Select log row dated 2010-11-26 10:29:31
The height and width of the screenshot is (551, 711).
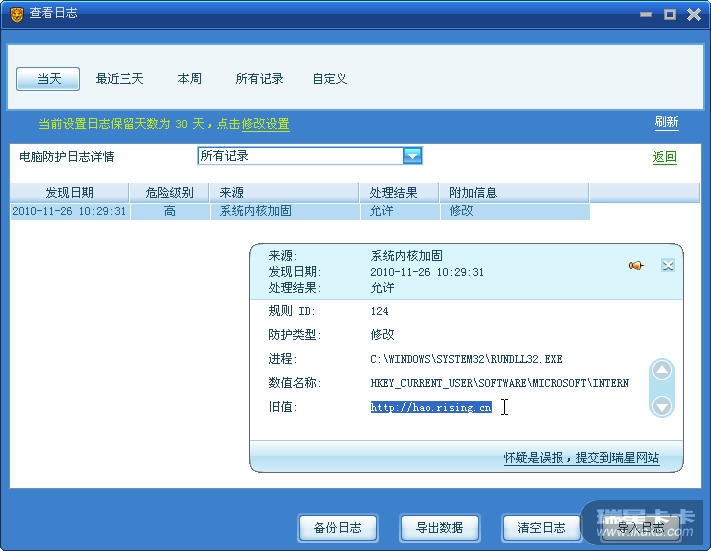(x=300, y=211)
